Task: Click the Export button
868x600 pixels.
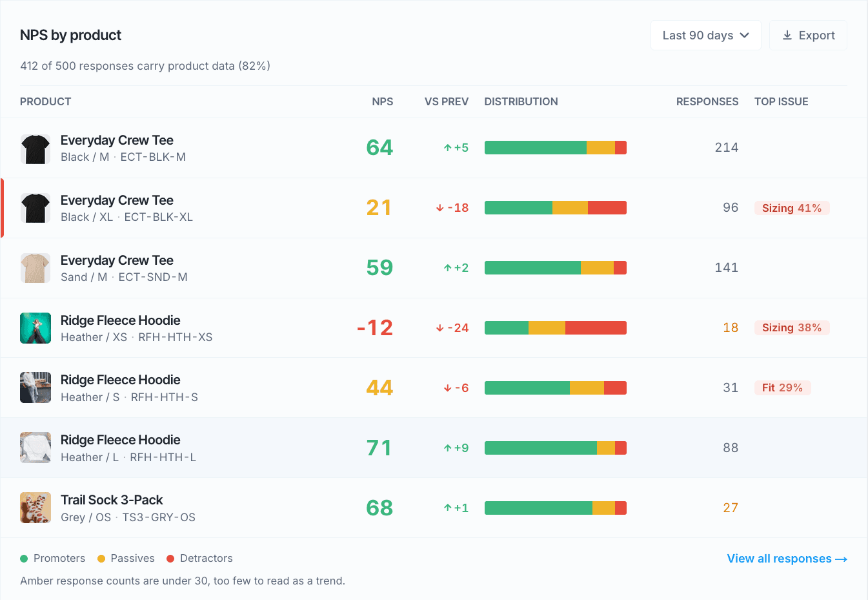Action: (808, 36)
